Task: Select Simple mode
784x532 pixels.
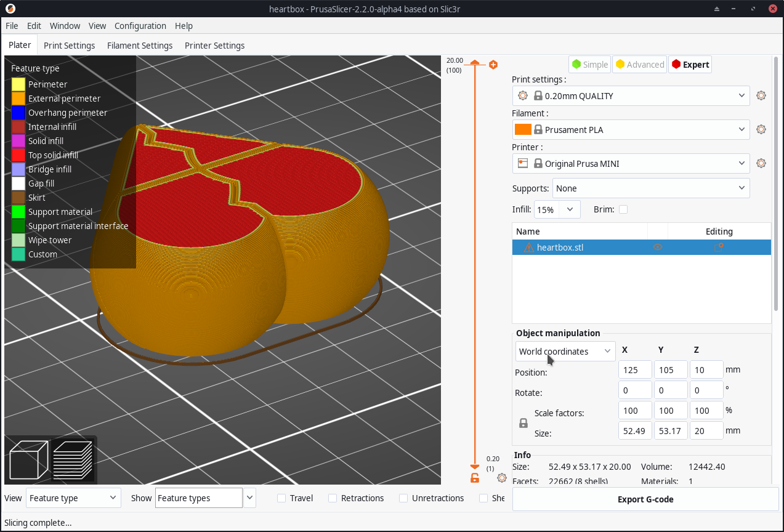Action: tap(589, 65)
